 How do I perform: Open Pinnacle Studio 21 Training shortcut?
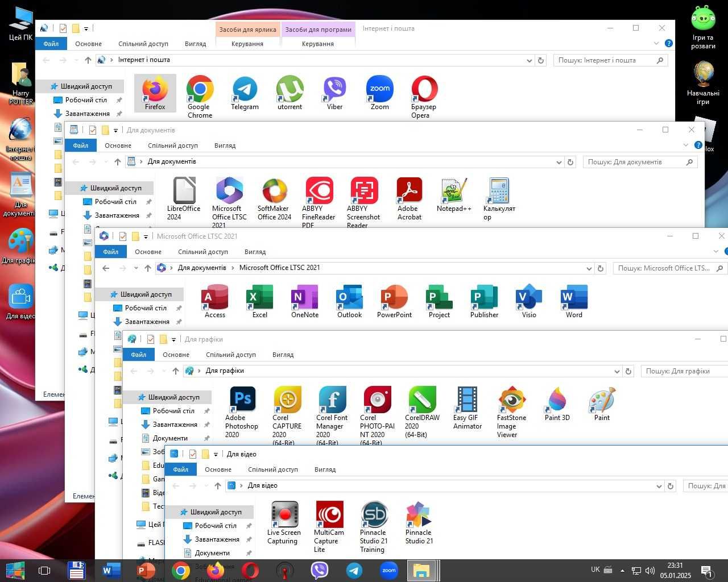coord(374,526)
